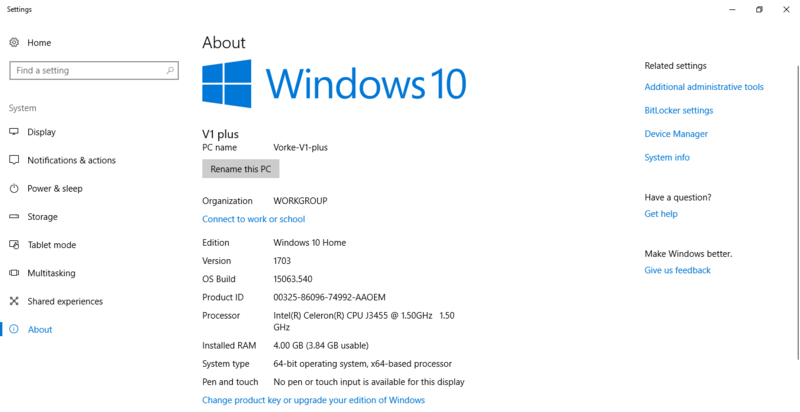The width and height of the screenshot is (800, 412).
Task: Click the Intel Celeron processor text
Action: click(x=364, y=321)
